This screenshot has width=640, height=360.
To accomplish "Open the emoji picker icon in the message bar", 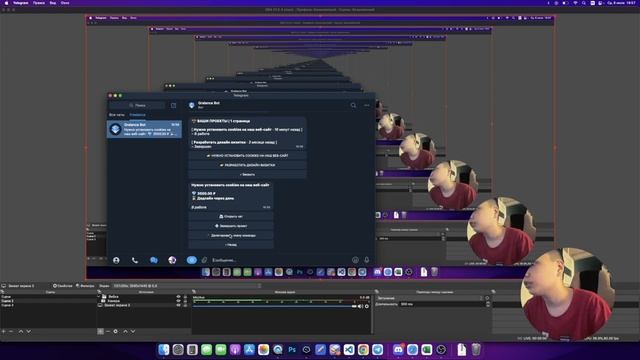I will click(355, 260).
